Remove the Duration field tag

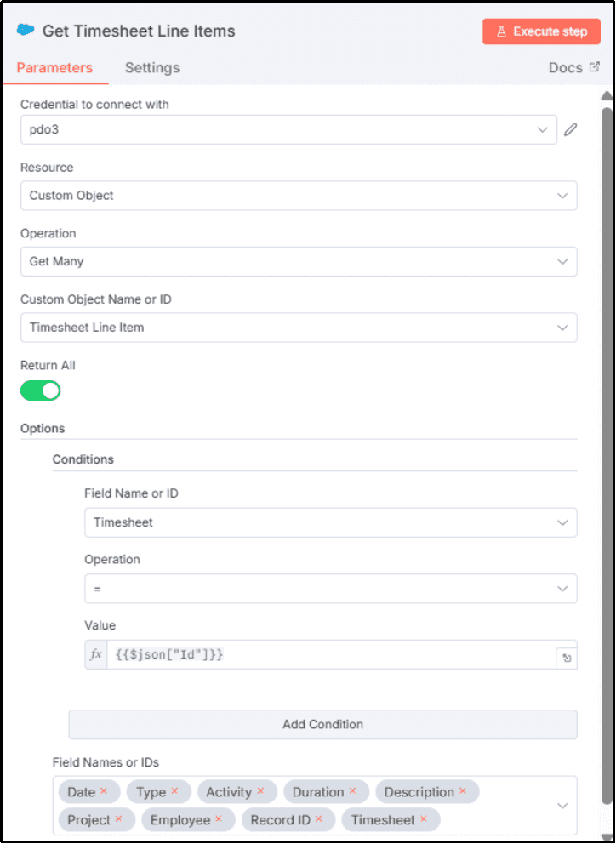tap(352, 791)
